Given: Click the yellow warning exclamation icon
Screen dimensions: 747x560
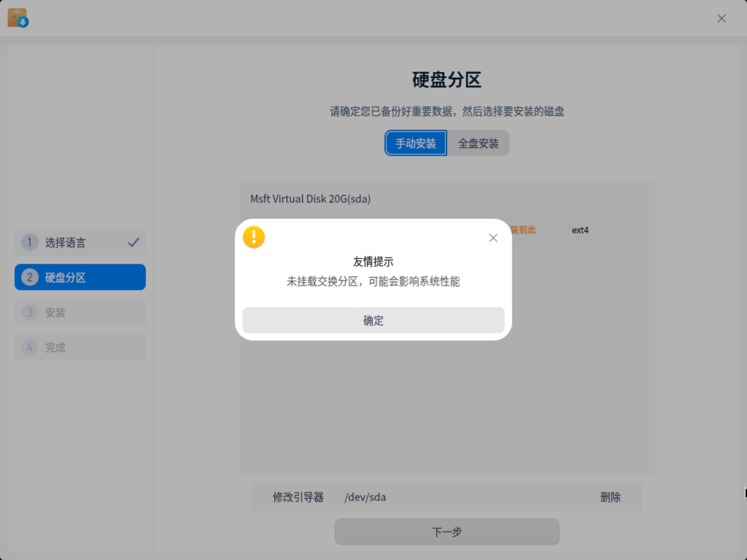Looking at the screenshot, I should coord(254,237).
